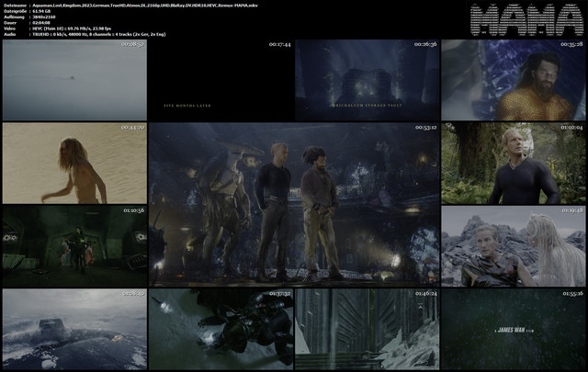Click the 00:17:44 timestamp overlay

point(279,44)
